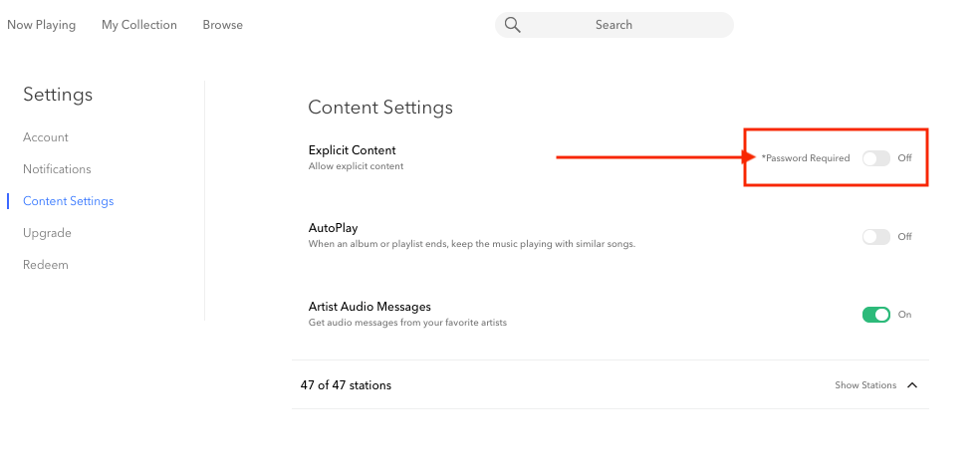The height and width of the screenshot is (474, 980).
Task: Click the Allow explicit content description text
Action: click(356, 166)
